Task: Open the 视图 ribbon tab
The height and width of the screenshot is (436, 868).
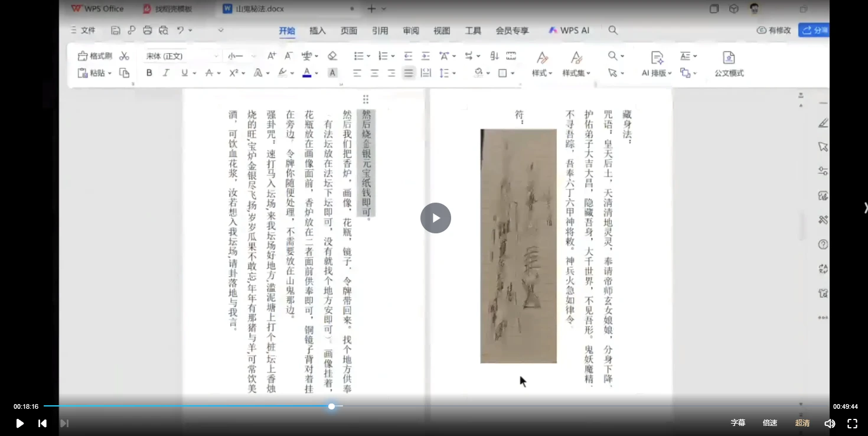Action: tap(442, 31)
